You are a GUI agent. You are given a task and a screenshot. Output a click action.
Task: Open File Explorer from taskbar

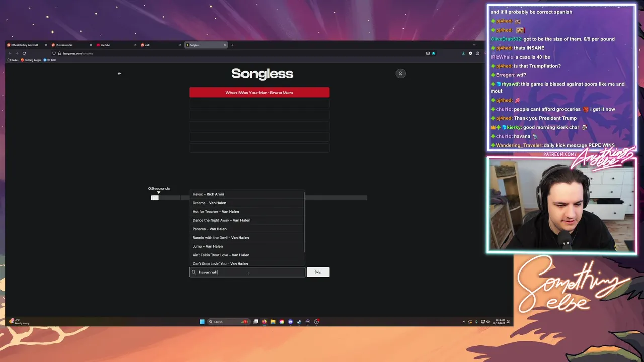[x=273, y=322]
